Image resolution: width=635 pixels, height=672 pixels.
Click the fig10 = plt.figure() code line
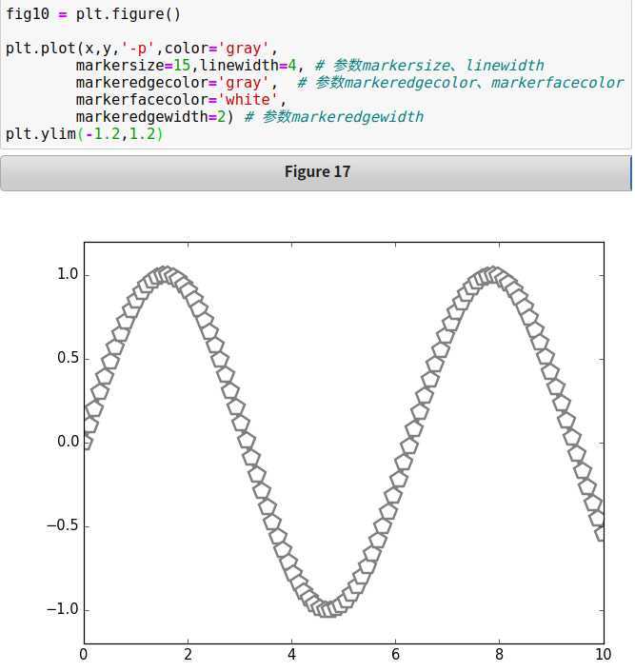[93, 14]
